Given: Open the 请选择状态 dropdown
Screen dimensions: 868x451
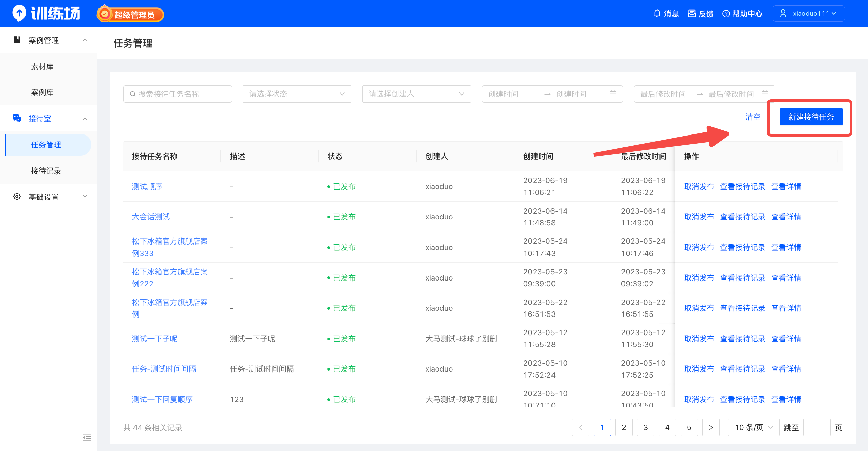Looking at the screenshot, I should click(x=297, y=94).
